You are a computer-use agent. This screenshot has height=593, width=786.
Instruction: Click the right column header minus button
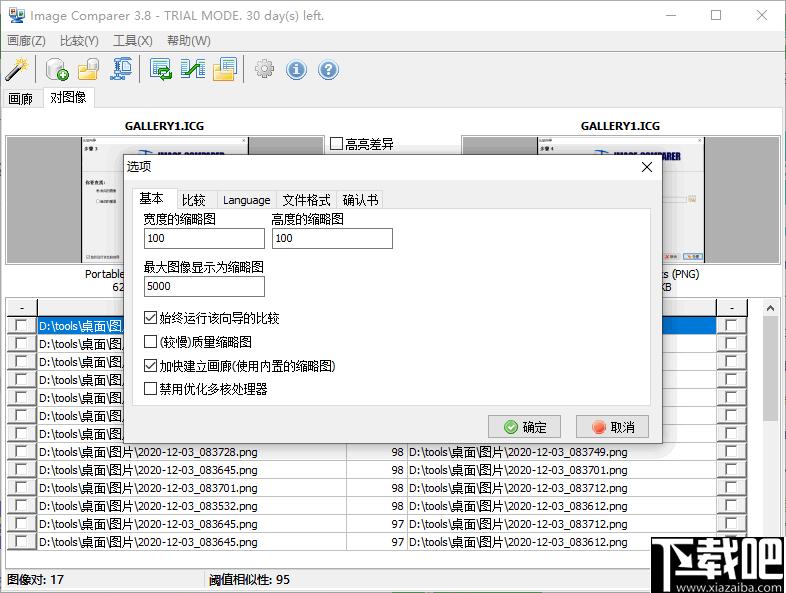[732, 307]
